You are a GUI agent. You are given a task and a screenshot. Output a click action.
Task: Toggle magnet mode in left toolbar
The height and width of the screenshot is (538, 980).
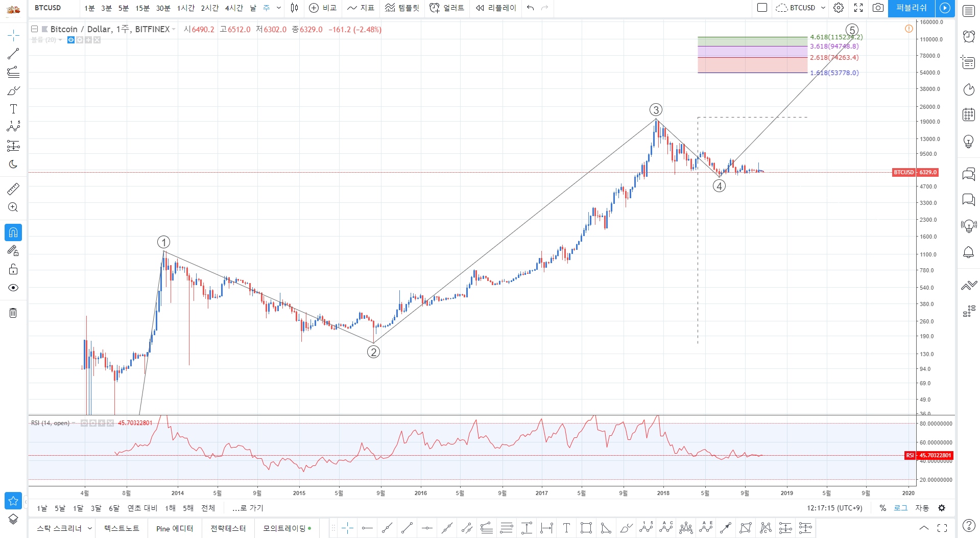(x=13, y=232)
